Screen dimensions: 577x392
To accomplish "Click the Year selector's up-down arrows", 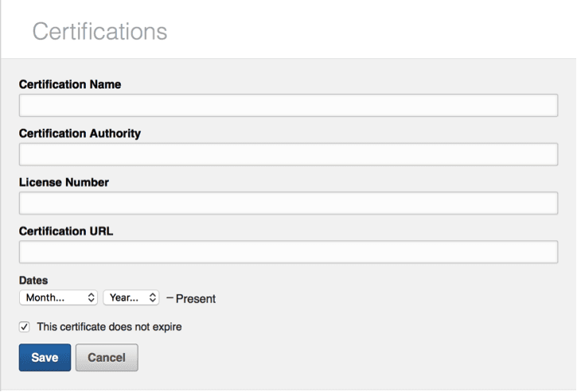I will click(153, 297).
